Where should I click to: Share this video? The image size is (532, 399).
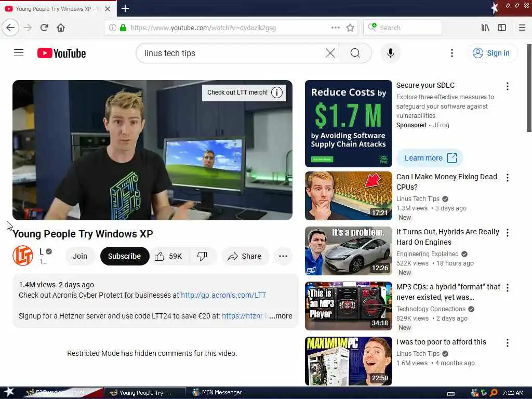[x=245, y=256]
